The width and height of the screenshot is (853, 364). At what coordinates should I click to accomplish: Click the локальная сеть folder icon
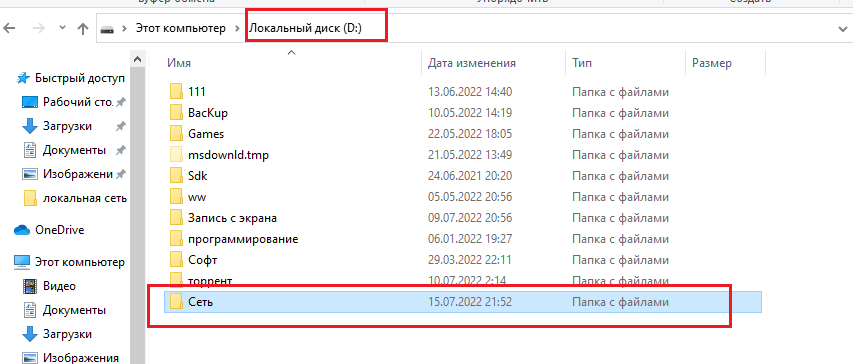pyautogui.click(x=30, y=198)
